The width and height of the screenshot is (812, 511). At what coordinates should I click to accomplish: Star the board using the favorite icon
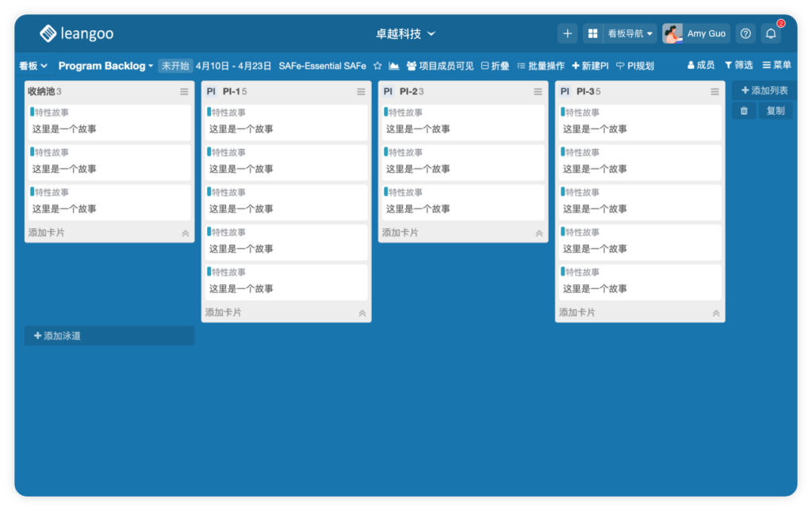pos(377,66)
